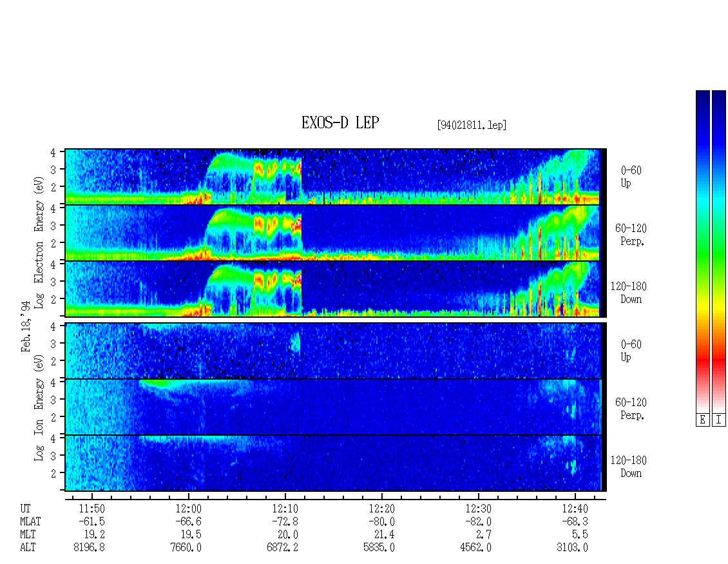728x564 pixels.
Task: Click the 120-180 Down label beside the electron panels
Action: click(629, 293)
